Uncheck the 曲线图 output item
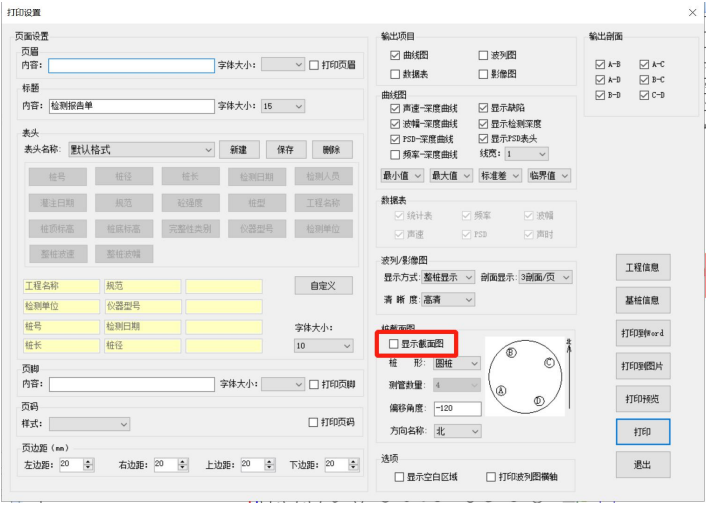The height and width of the screenshot is (505, 708). click(395, 55)
